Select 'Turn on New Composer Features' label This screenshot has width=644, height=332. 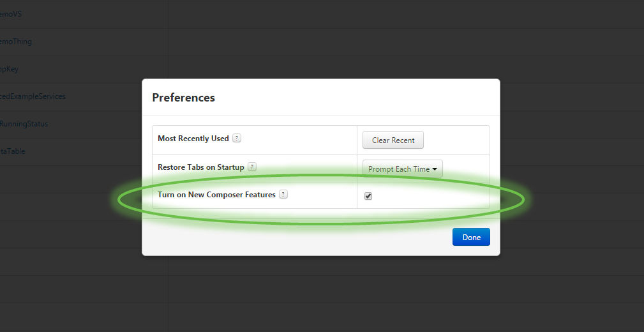tap(216, 195)
